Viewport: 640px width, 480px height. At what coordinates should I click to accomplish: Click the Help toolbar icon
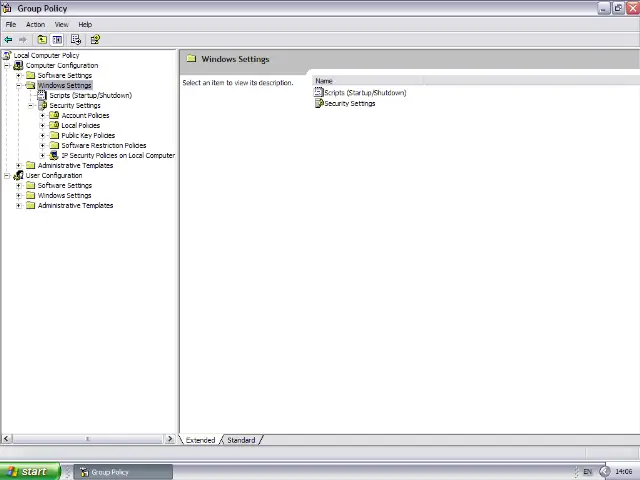point(95,40)
